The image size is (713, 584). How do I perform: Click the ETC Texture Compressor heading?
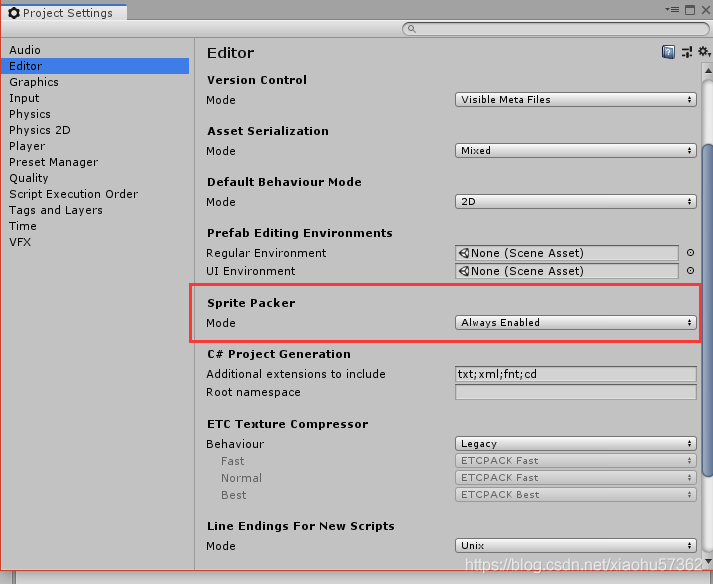click(x=287, y=424)
